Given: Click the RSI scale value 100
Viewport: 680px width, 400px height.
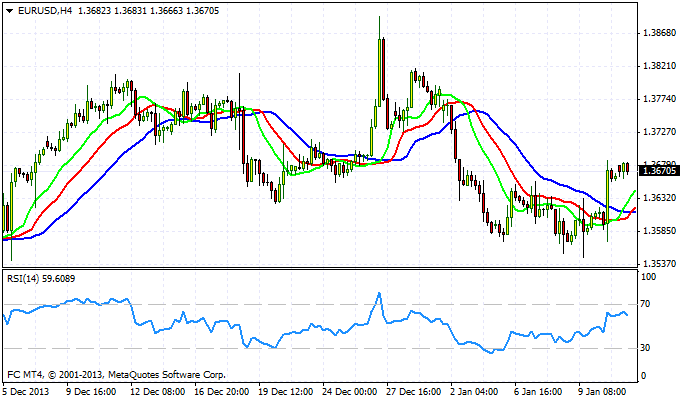Looking at the screenshot, I should [648, 277].
